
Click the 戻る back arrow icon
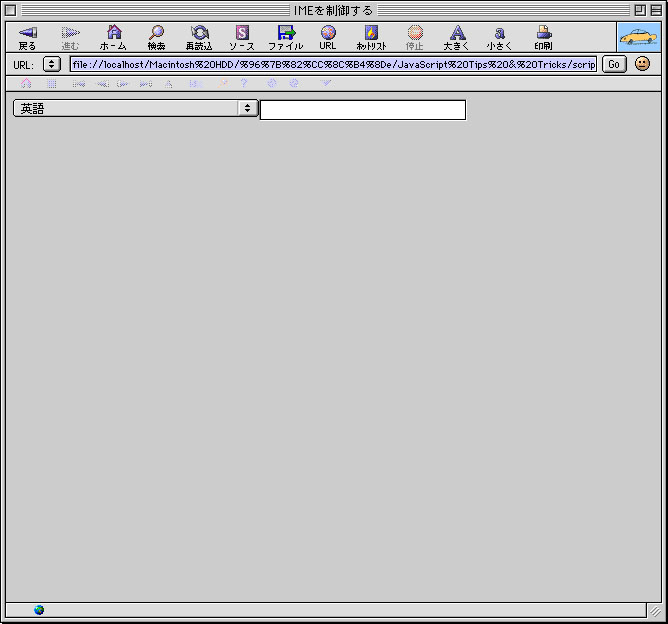28,32
